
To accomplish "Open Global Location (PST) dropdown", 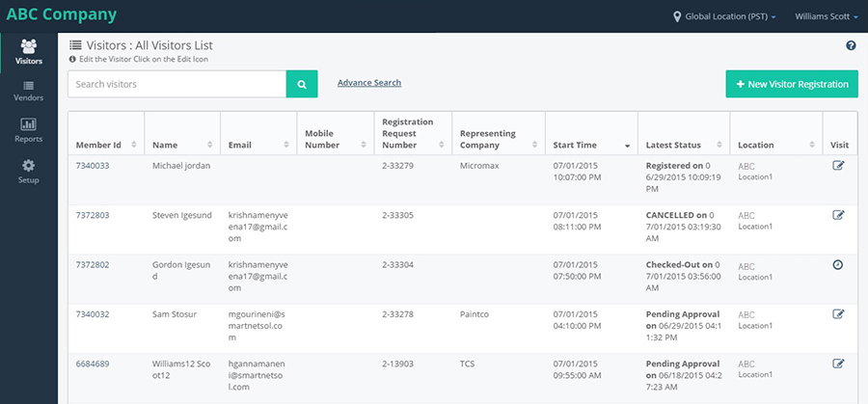I will coord(730,16).
